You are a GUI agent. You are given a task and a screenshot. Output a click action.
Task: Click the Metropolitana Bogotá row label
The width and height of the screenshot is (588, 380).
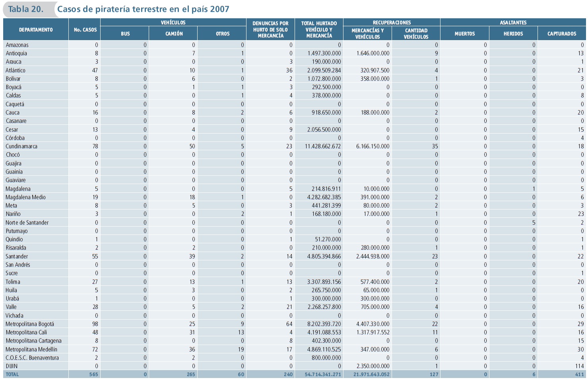click(30, 324)
